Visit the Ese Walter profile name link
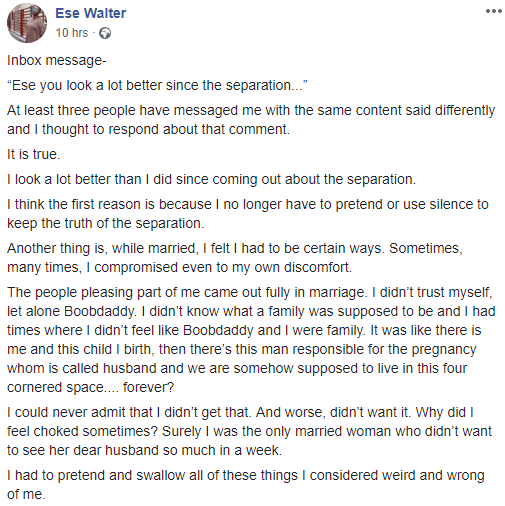505x506 pixels. coord(91,13)
